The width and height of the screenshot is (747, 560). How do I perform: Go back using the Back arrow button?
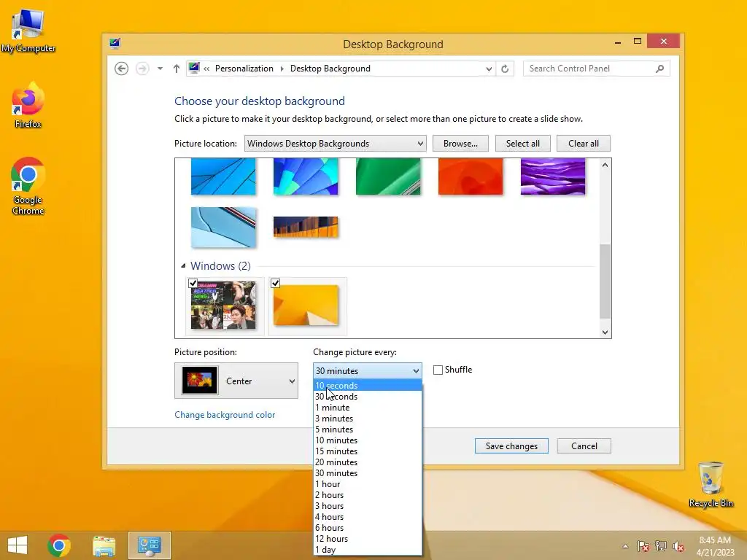pos(122,69)
